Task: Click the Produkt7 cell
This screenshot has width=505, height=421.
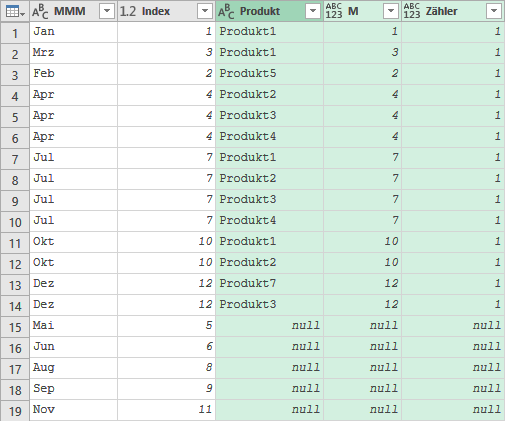Action: point(269,284)
